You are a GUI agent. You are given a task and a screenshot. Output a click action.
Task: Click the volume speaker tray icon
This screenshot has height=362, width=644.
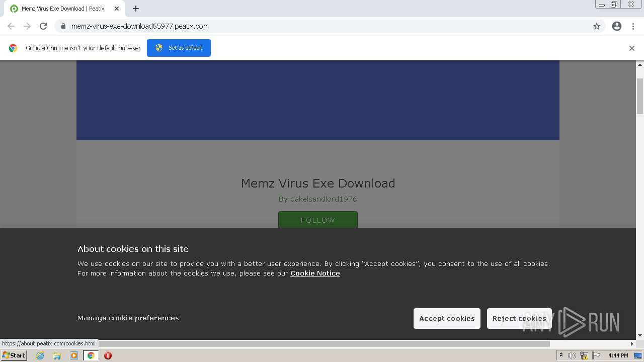572,355
